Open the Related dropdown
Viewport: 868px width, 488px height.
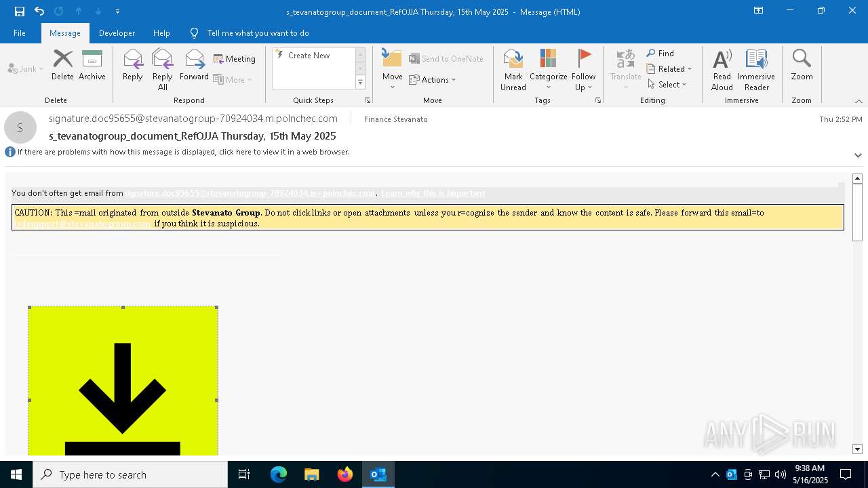tap(669, 68)
